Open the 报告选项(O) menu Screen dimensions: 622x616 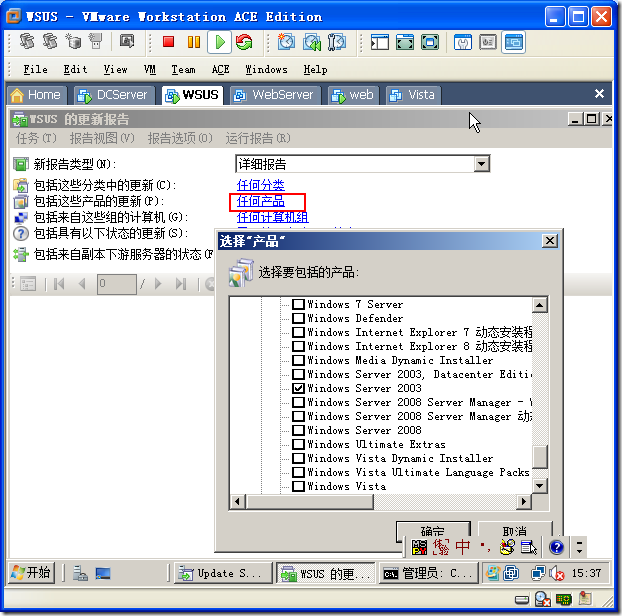click(180, 138)
